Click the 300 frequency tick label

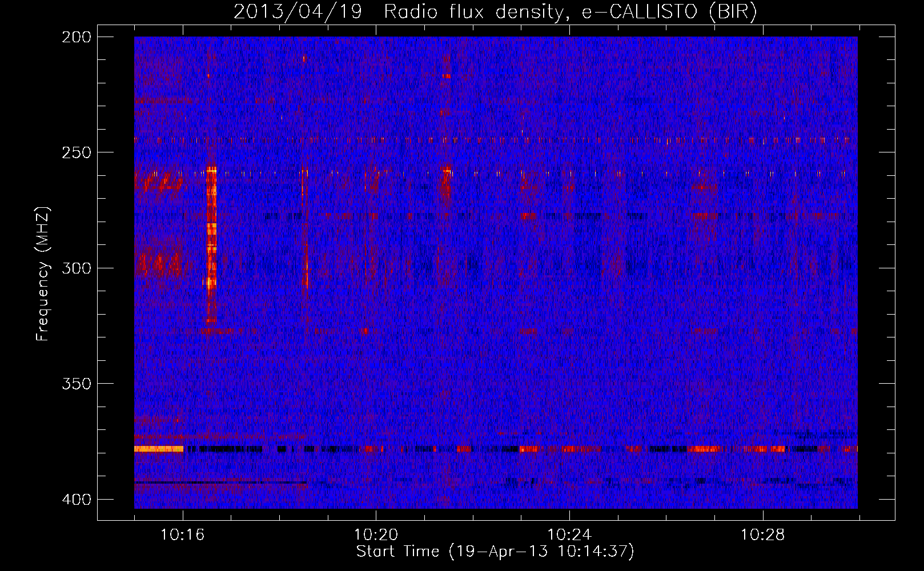[x=77, y=268]
